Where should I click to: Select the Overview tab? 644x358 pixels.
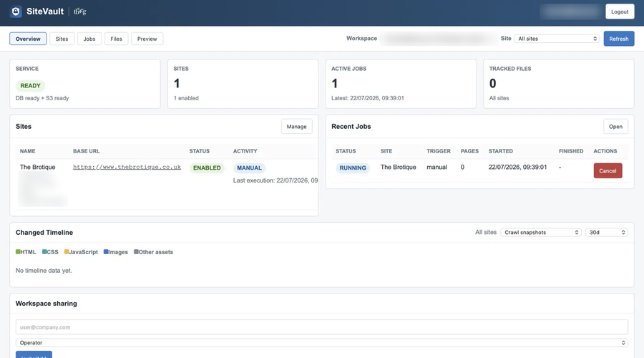28,39
